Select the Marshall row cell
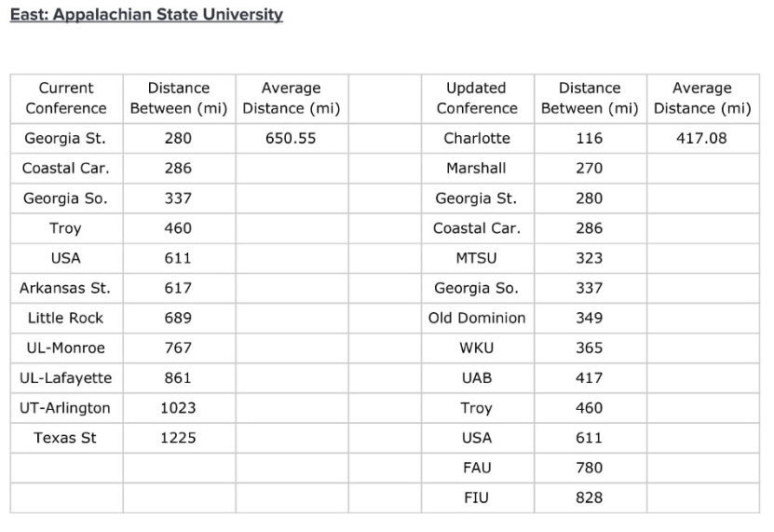 pos(477,169)
